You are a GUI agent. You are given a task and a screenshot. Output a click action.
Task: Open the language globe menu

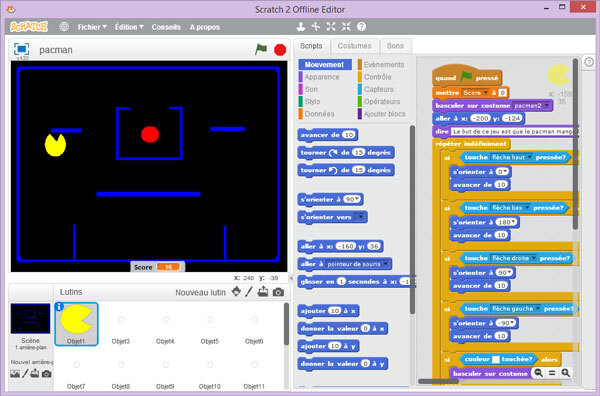(64, 26)
